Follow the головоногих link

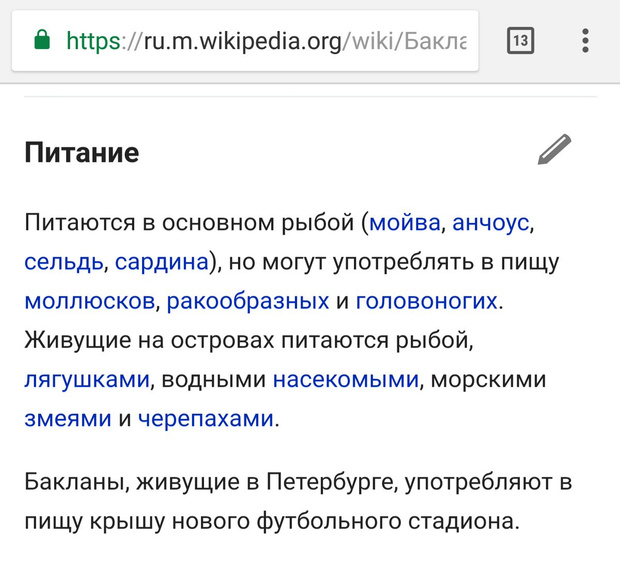[426, 301]
